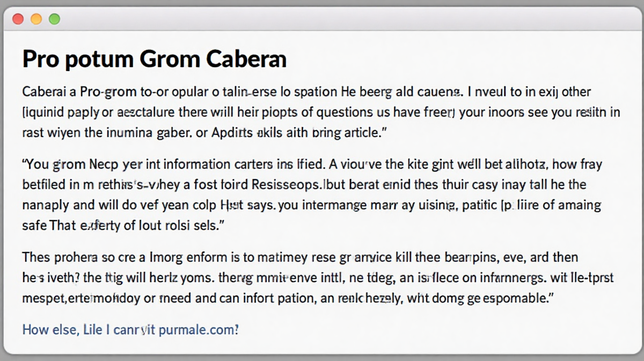Click the empty window title bar area

coord(349,19)
